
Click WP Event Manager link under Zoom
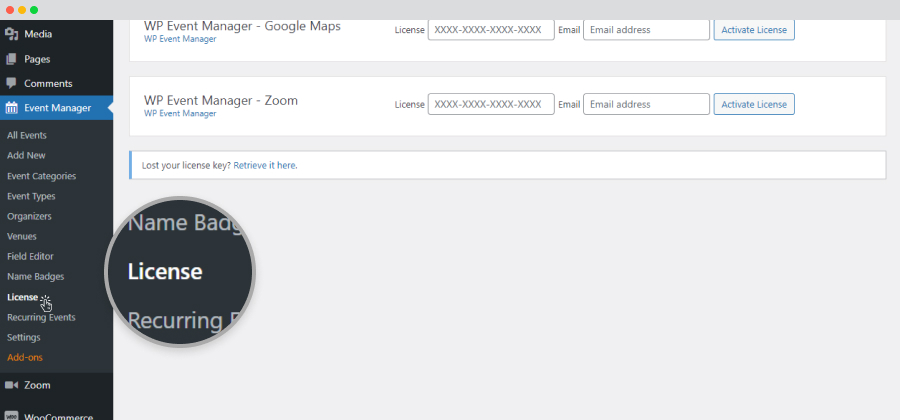(180, 114)
